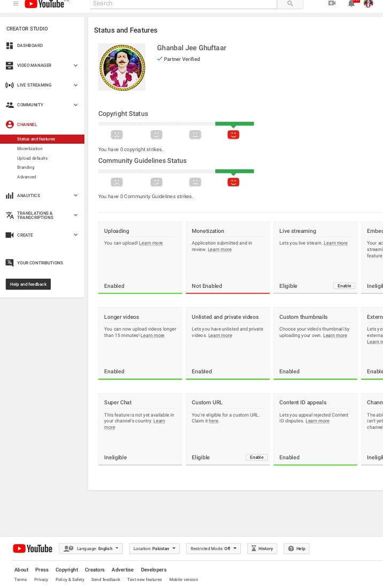Screen dimensions: 383x588
Task: Click the channel profile picture thumbnail
Action: [x=122, y=67]
